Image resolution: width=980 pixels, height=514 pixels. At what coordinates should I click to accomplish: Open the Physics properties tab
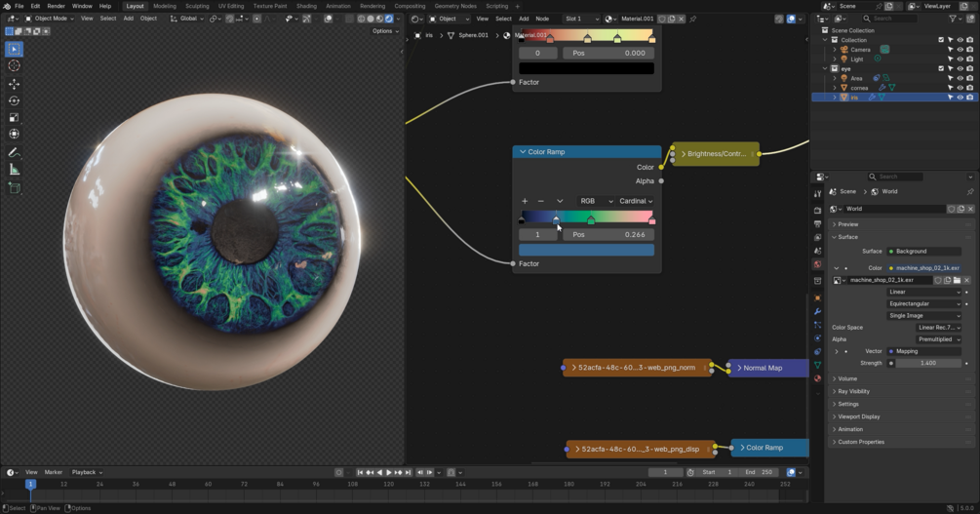click(817, 338)
